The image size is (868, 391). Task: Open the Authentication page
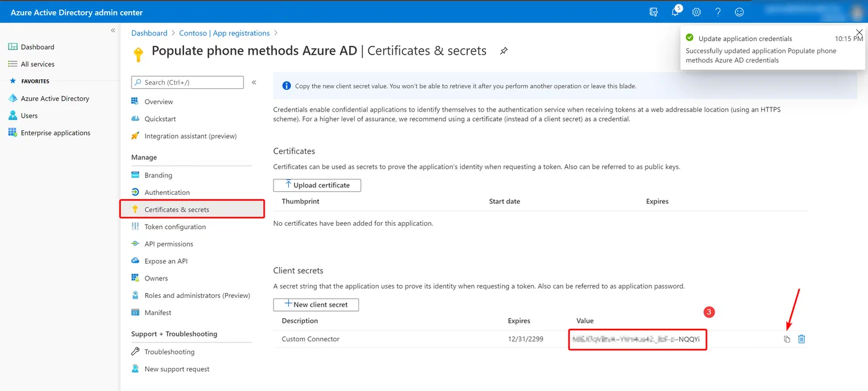coord(167,192)
